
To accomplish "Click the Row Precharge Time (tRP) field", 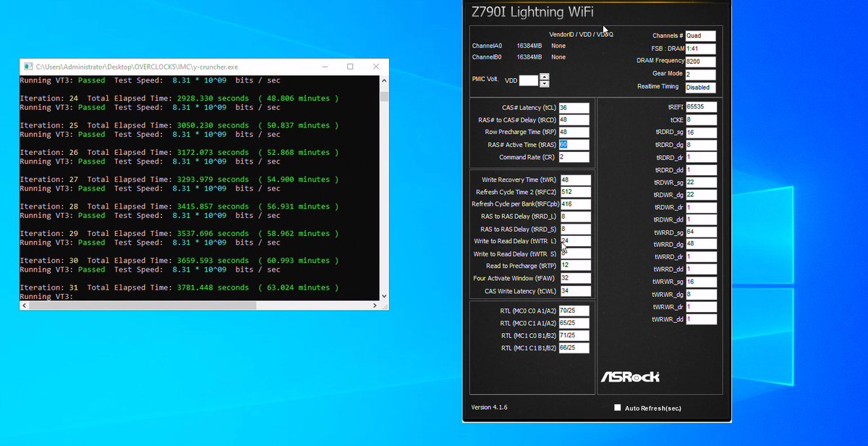I will [574, 132].
